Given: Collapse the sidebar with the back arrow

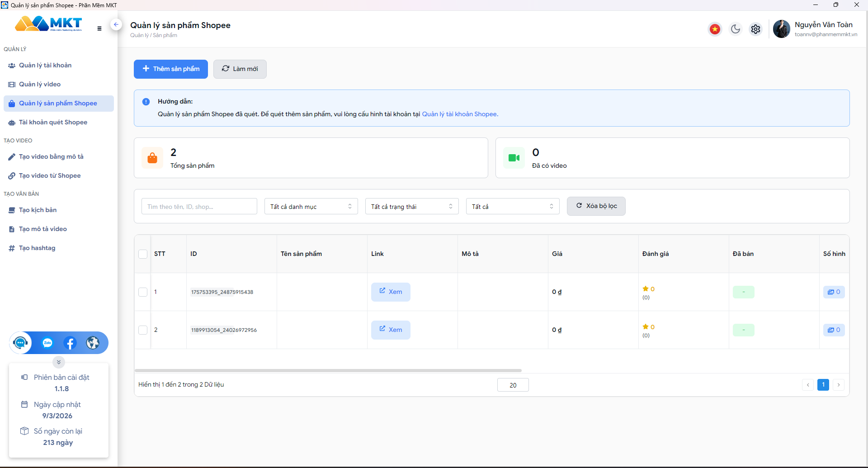Looking at the screenshot, I should pos(116,24).
